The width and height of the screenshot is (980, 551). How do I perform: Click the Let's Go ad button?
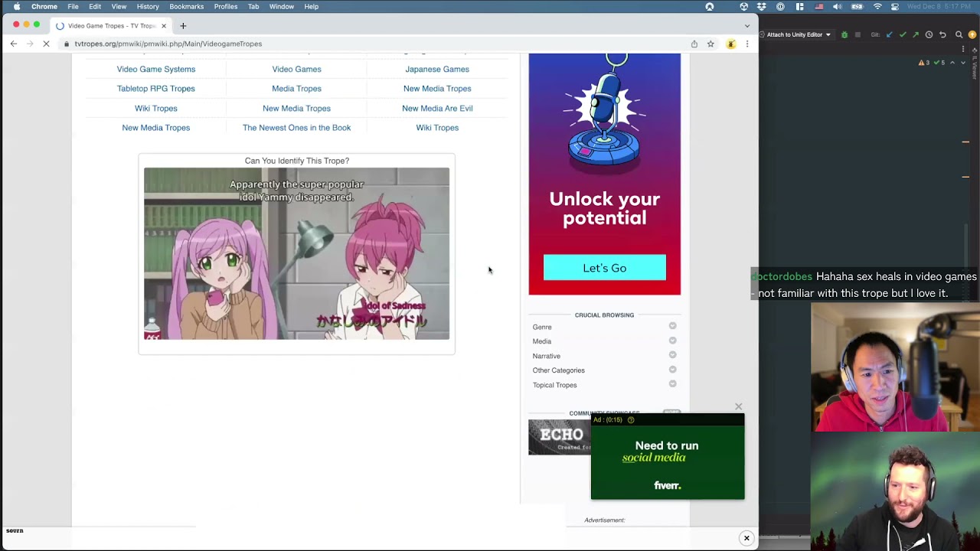(605, 268)
